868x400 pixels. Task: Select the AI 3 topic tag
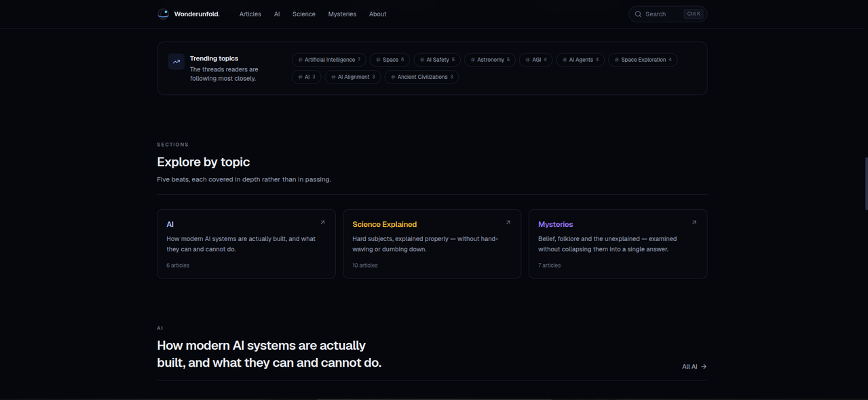click(307, 77)
